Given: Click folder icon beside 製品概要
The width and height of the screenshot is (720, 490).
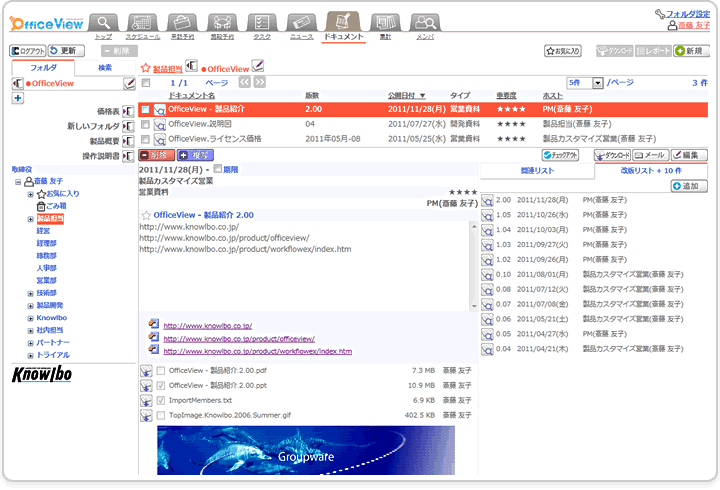Looking at the screenshot, I should coord(129,141).
